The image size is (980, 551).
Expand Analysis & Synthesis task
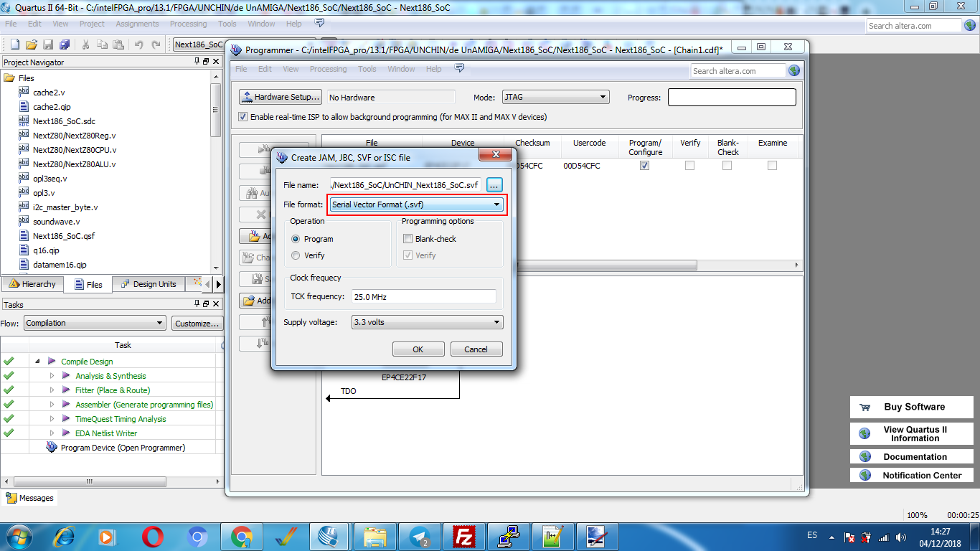coord(52,376)
